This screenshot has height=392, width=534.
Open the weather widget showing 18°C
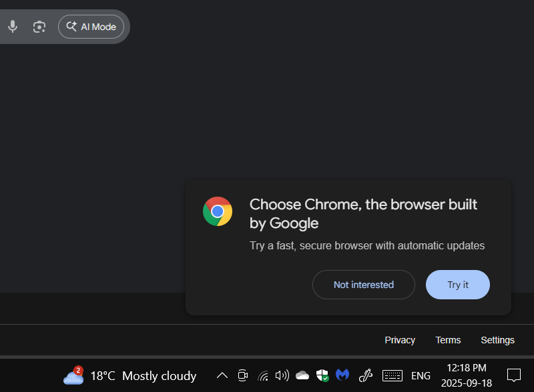129,376
